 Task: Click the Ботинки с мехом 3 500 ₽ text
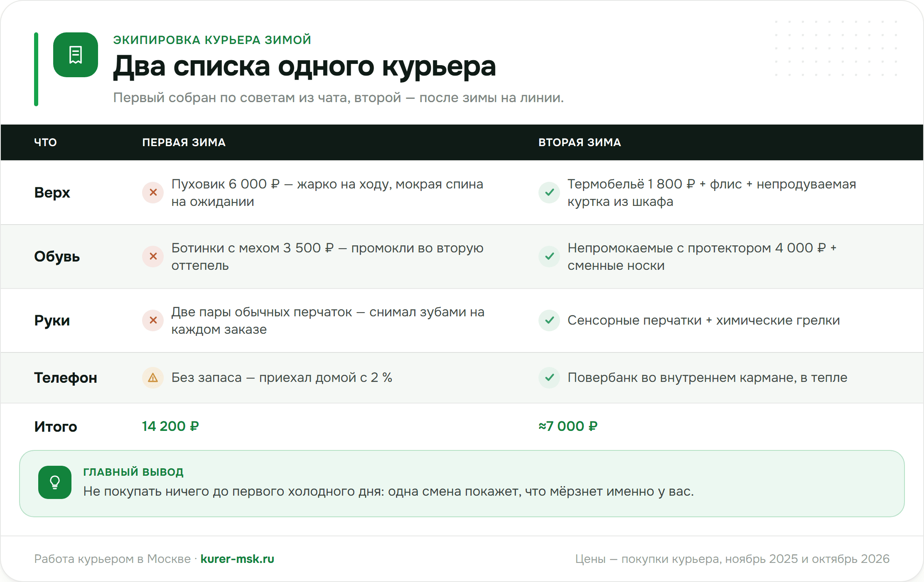(327, 257)
